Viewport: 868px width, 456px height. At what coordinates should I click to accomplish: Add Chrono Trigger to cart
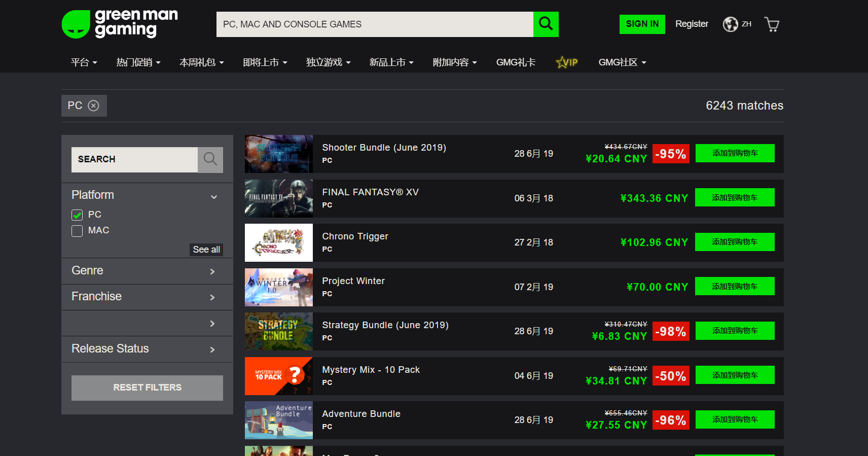coord(735,242)
